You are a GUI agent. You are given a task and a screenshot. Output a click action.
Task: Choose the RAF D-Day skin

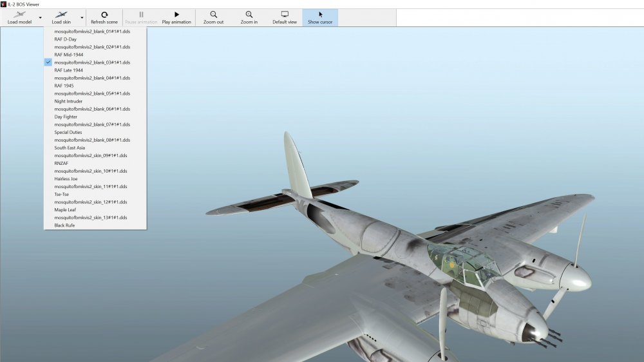[65, 39]
